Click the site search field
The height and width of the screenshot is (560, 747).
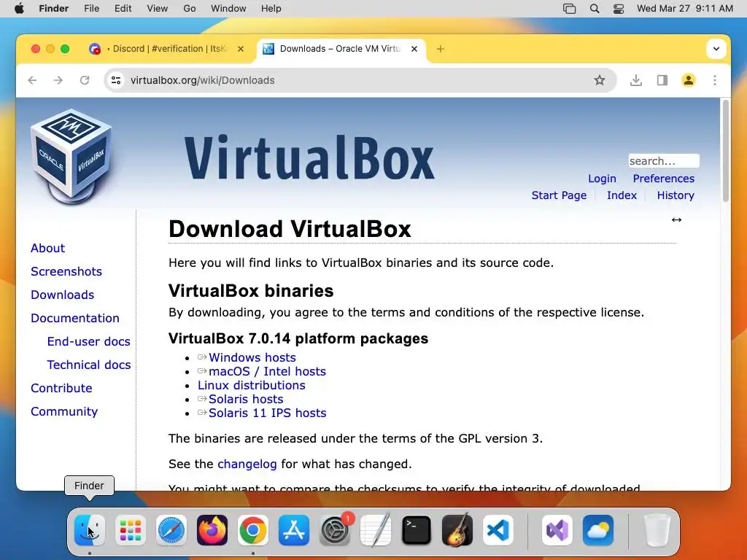pos(664,161)
